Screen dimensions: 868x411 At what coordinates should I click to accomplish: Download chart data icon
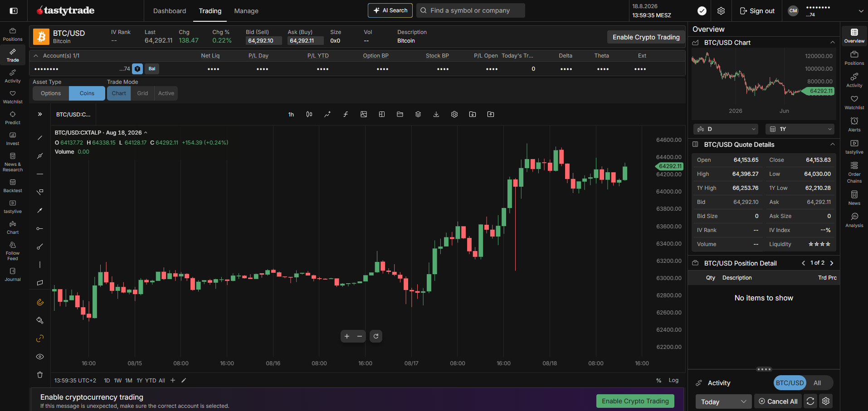click(x=436, y=114)
